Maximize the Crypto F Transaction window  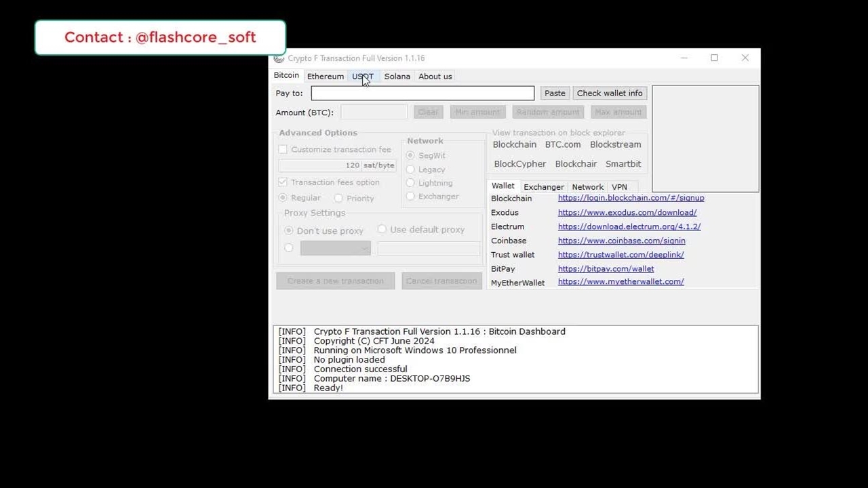point(714,58)
